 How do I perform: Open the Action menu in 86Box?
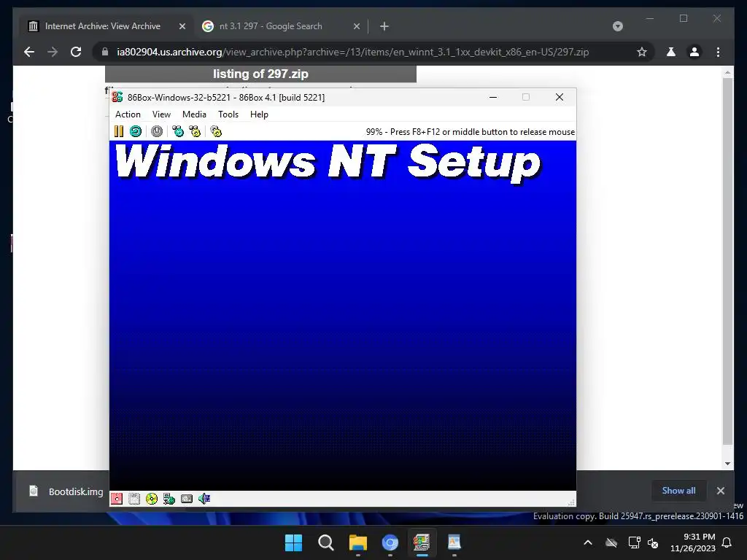click(x=128, y=114)
